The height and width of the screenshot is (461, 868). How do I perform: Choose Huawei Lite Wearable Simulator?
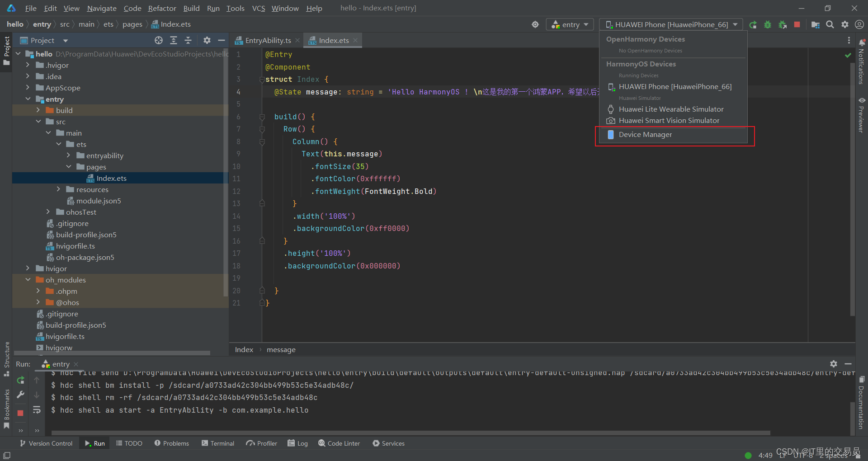[x=674, y=109]
